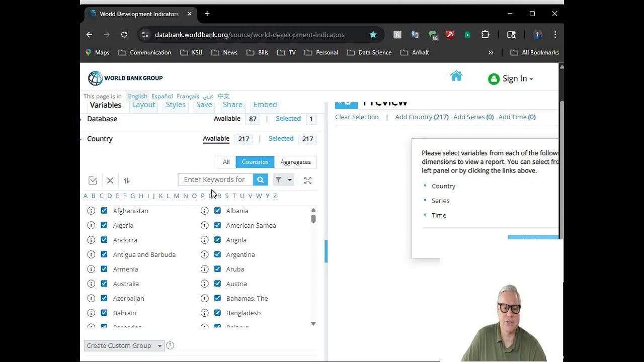Open the Data Science bookmarks folder
The height and width of the screenshot is (362, 644).
pyautogui.click(x=369, y=52)
